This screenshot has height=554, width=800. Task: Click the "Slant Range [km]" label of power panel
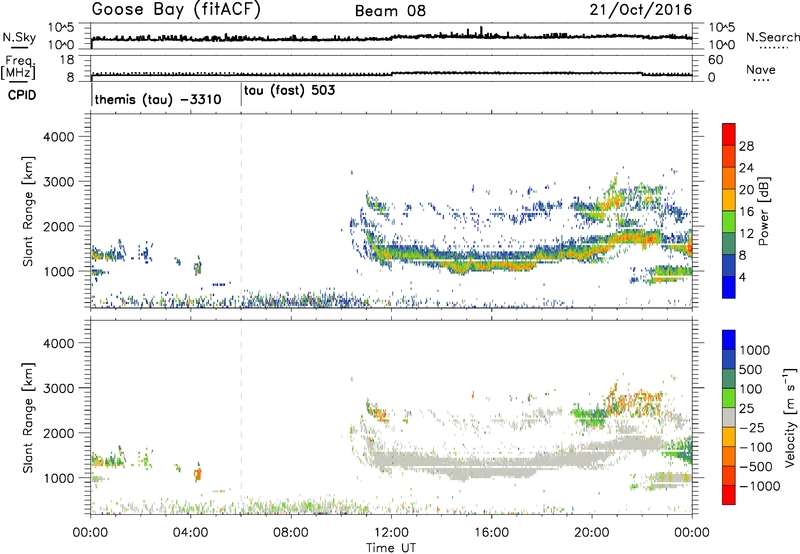pos(29,211)
